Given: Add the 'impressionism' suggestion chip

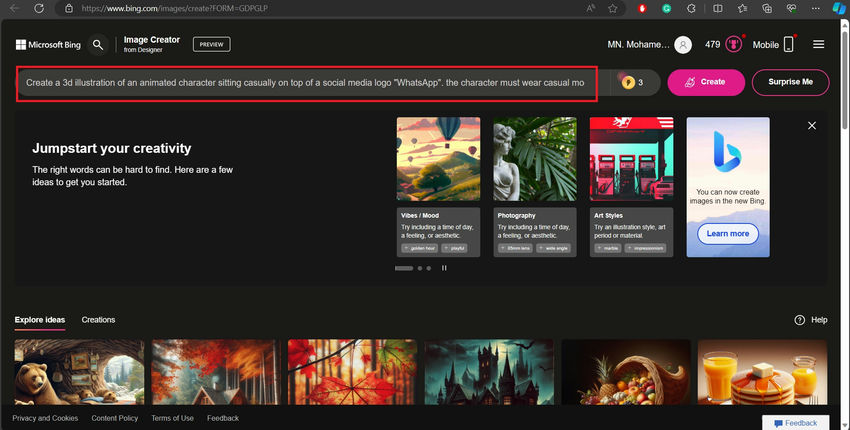Looking at the screenshot, I should click(646, 248).
